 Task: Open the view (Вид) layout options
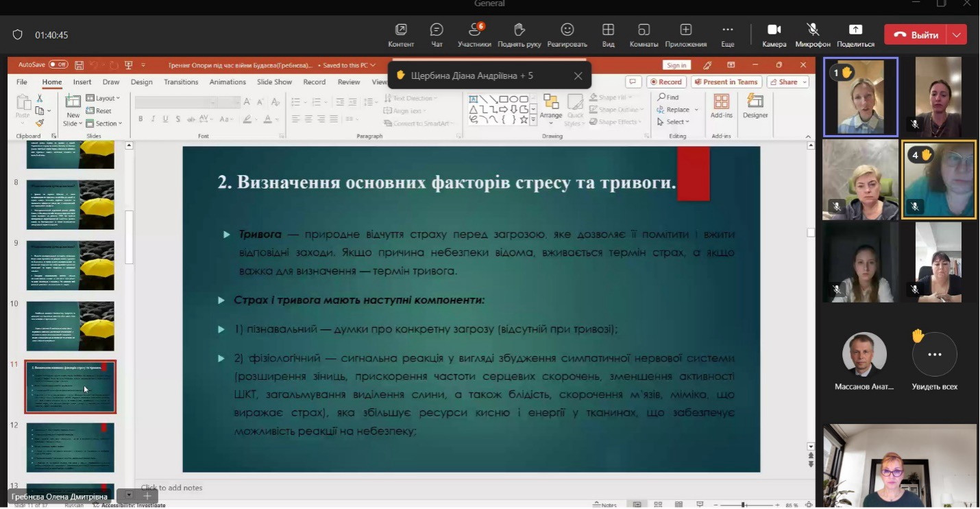[608, 34]
